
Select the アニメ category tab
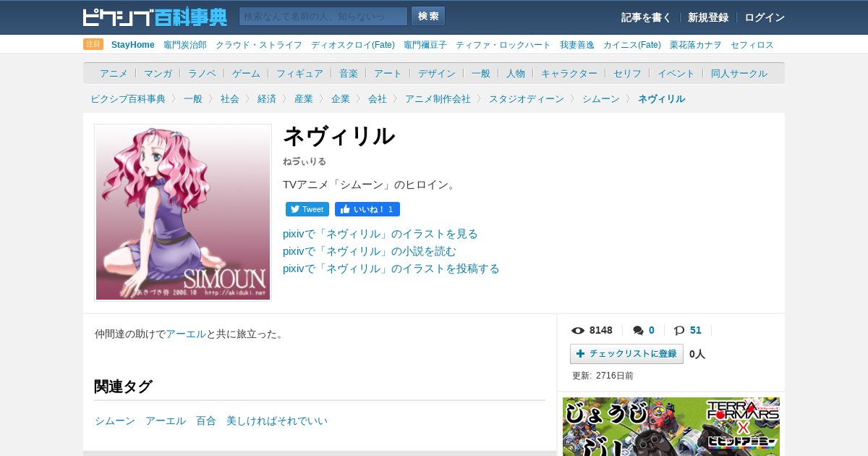tap(114, 73)
